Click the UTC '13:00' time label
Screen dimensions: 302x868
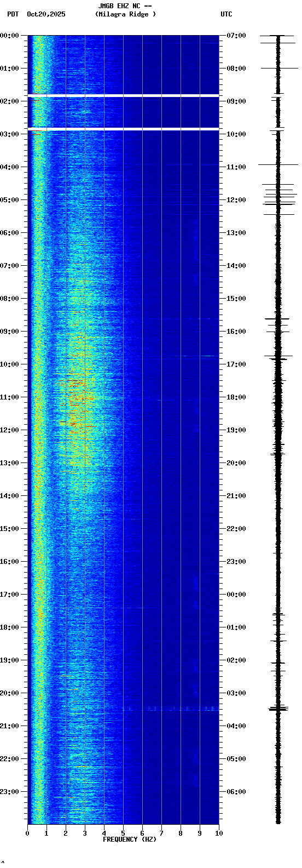[x=236, y=233]
